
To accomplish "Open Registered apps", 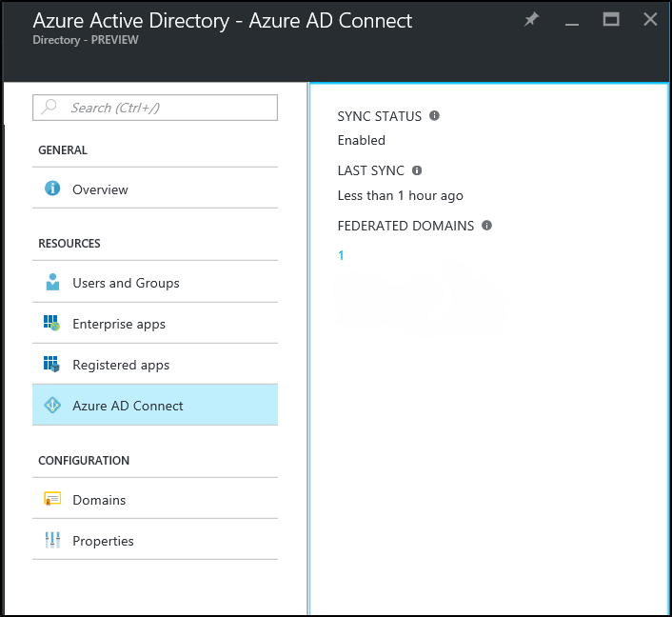I will [155, 364].
